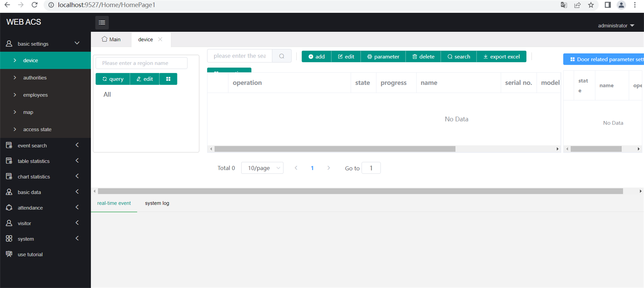
Task: Switch to the Main tab
Action: (x=111, y=39)
